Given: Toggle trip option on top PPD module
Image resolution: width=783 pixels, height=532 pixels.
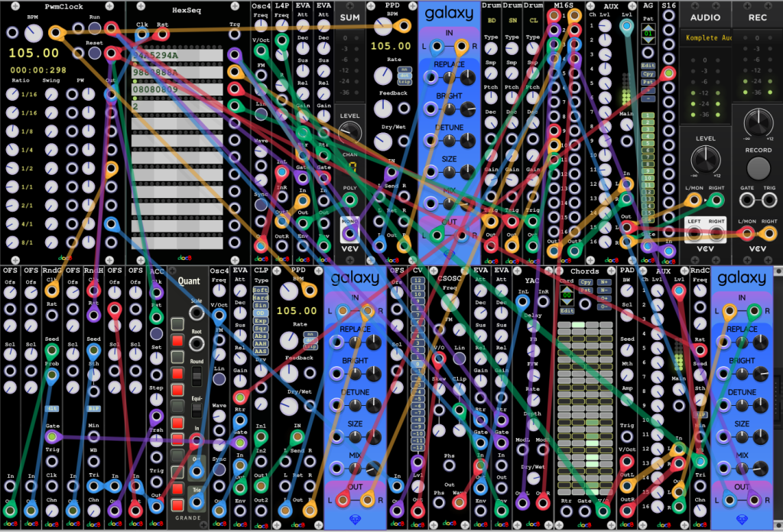Looking at the screenshot, I should coord(404,82).
